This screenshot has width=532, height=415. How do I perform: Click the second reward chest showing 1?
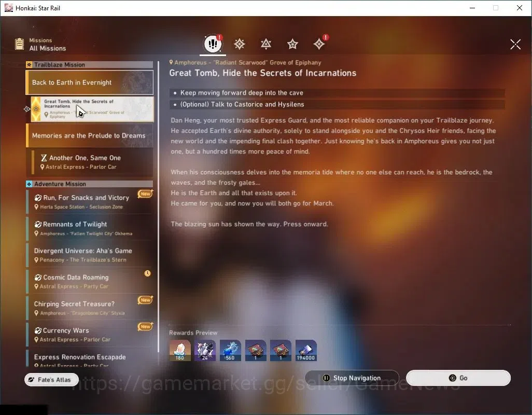click(281, 350)
